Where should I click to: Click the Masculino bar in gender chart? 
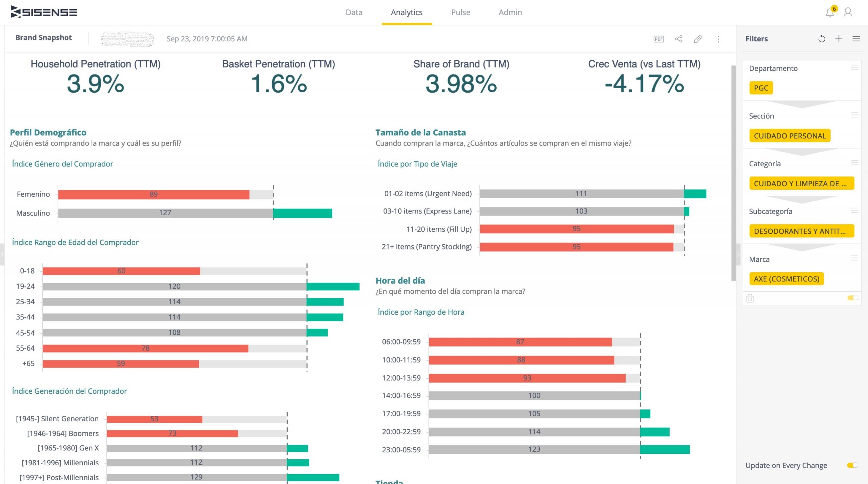click(165, 213)
